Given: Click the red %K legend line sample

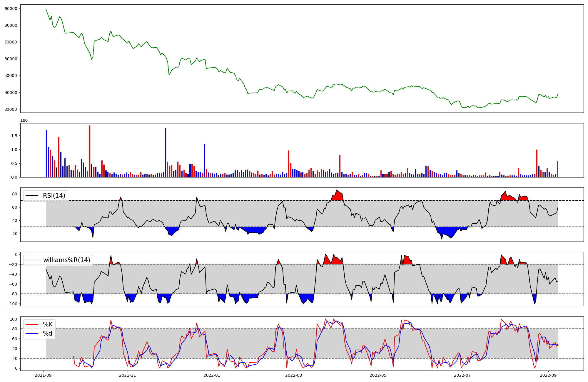Looking at the screenshot, I should (32, 324).
